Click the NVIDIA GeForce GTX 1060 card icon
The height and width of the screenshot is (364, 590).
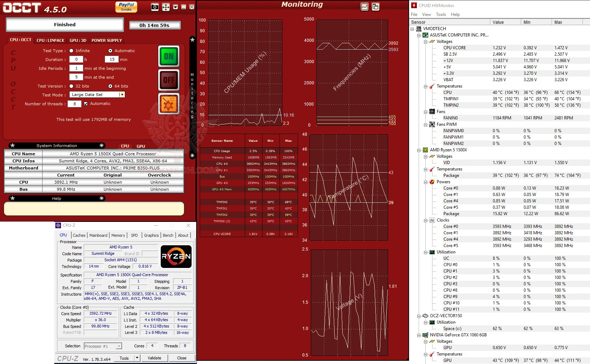coord(425,335)
